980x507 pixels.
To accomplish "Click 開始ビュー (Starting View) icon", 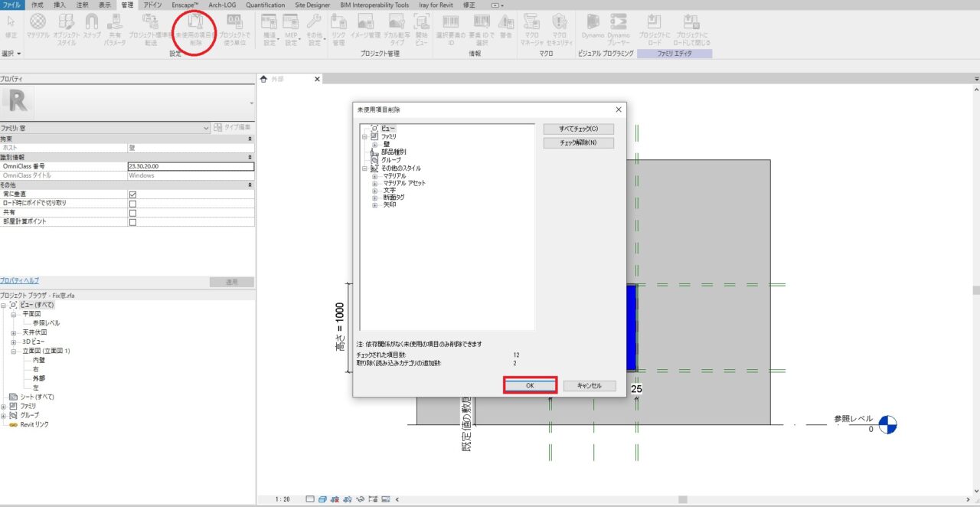I will coord(421,21).
